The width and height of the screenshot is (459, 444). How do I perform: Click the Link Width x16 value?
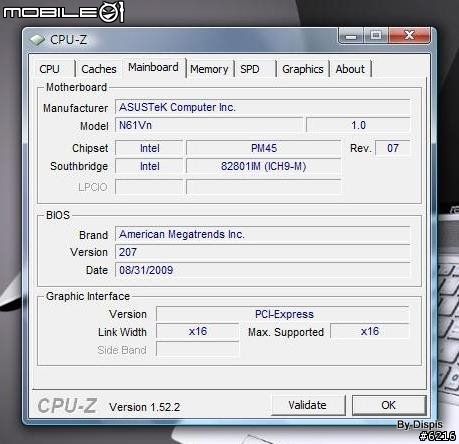(198, 331)
